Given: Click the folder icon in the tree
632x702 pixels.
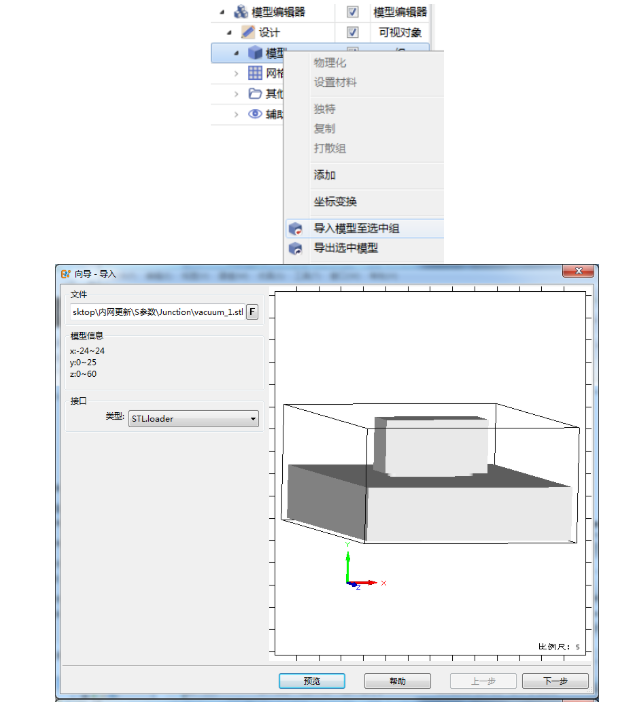Looking at the screenshot, I should 255,94.
